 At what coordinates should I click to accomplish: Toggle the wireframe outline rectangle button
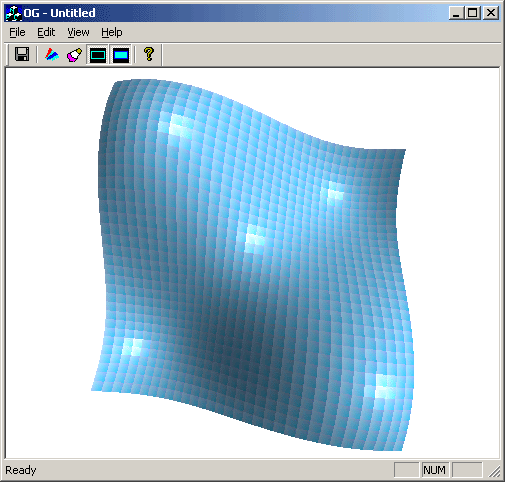point(98,55)
